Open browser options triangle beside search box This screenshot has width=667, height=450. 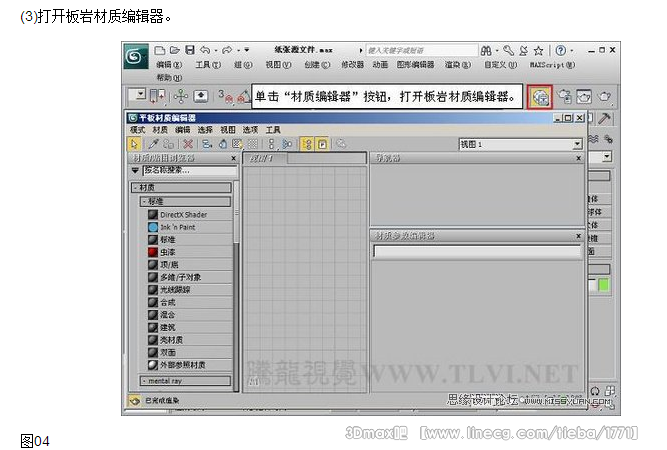pos(135,171)
